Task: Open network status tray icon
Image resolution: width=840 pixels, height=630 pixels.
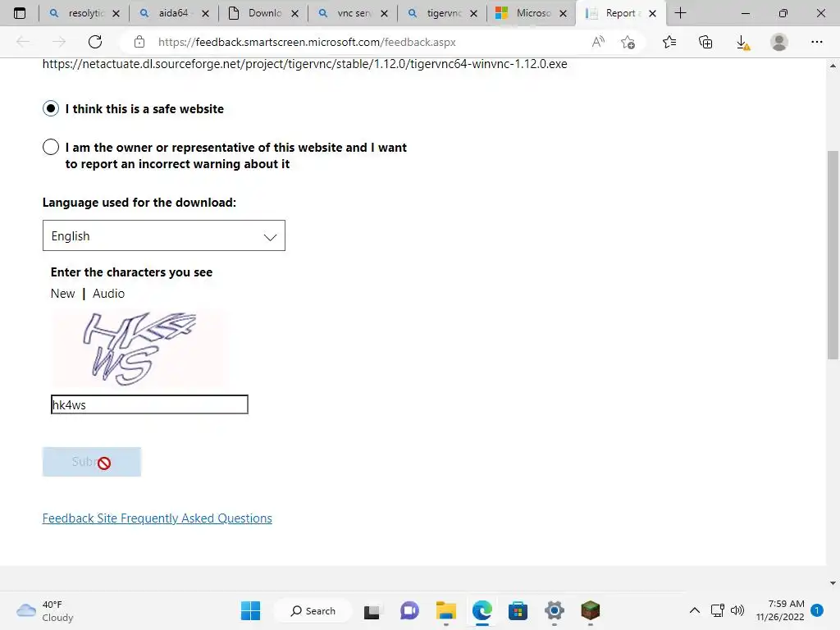Action: 717,610
